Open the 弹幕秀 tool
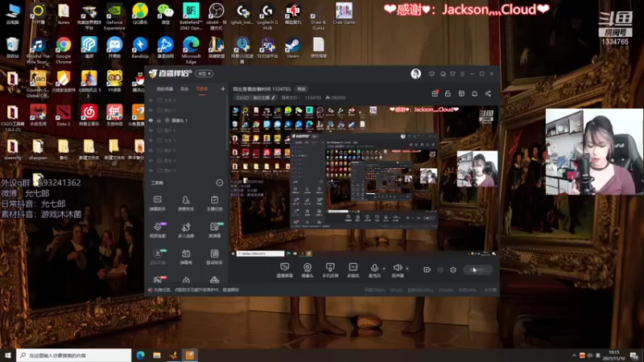Image resolution: width=644 pixels, height=362 pixels. pyautogui.click(x=186, y=257)
